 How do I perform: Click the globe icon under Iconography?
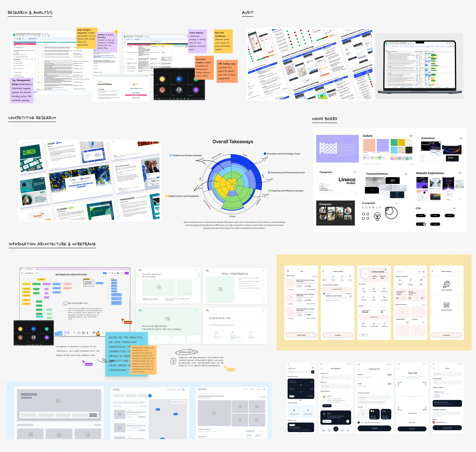click(373, 207)
